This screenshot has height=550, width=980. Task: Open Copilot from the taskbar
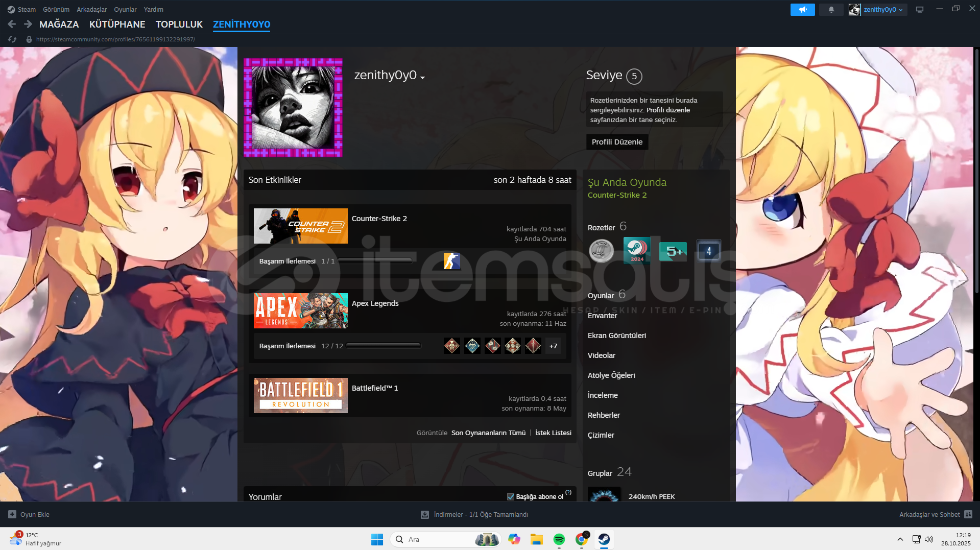(x=514, y=539)
